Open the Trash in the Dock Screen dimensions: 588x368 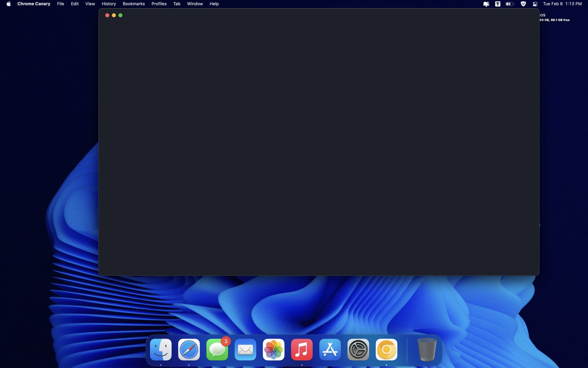click(427, 350)
